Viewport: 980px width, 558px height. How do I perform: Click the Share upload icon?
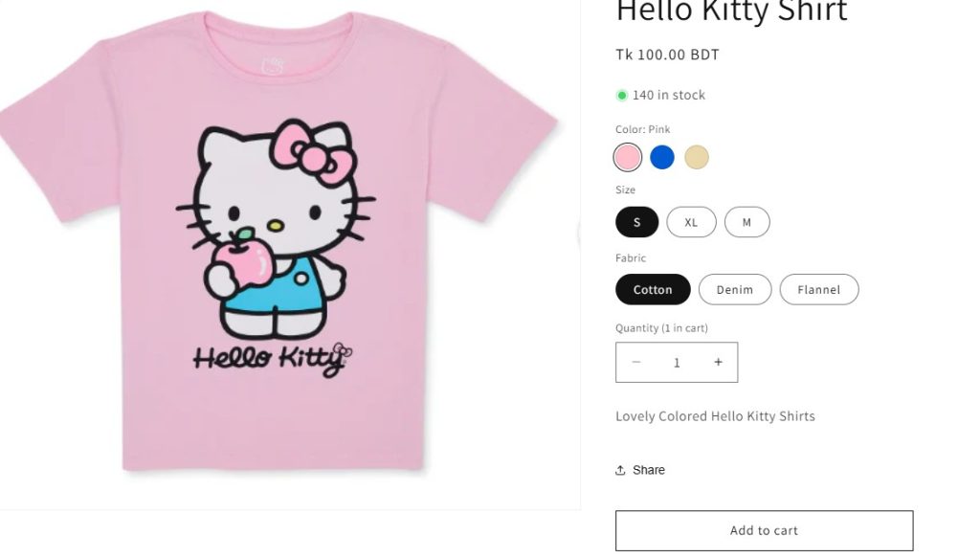click(x=621, y=469)
